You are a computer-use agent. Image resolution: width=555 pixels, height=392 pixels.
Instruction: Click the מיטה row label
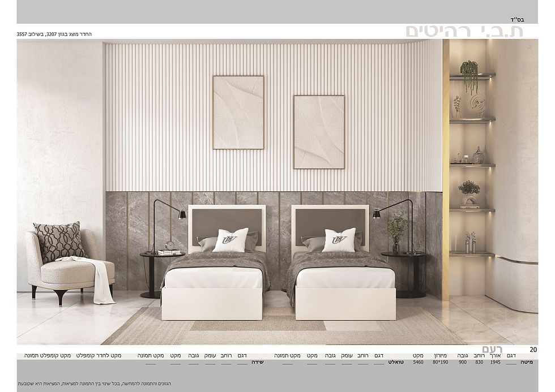pyautogui.click(x=526, y=363)
